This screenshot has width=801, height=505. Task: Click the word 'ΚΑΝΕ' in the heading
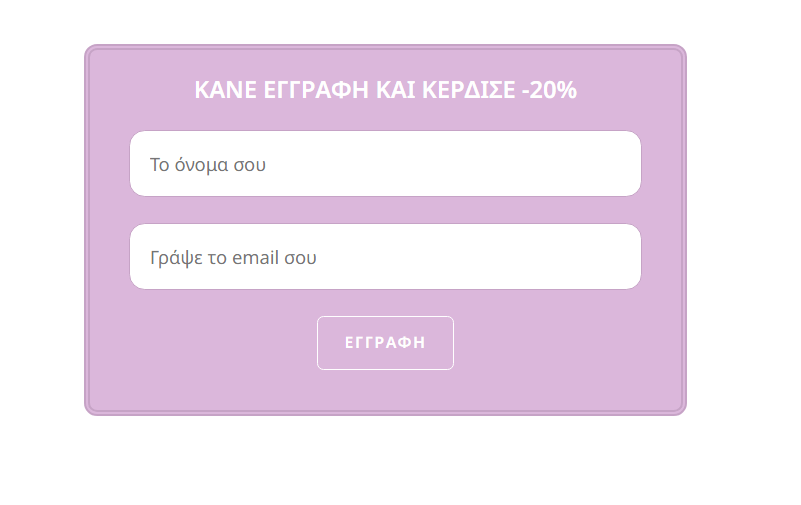pos(220,90)
